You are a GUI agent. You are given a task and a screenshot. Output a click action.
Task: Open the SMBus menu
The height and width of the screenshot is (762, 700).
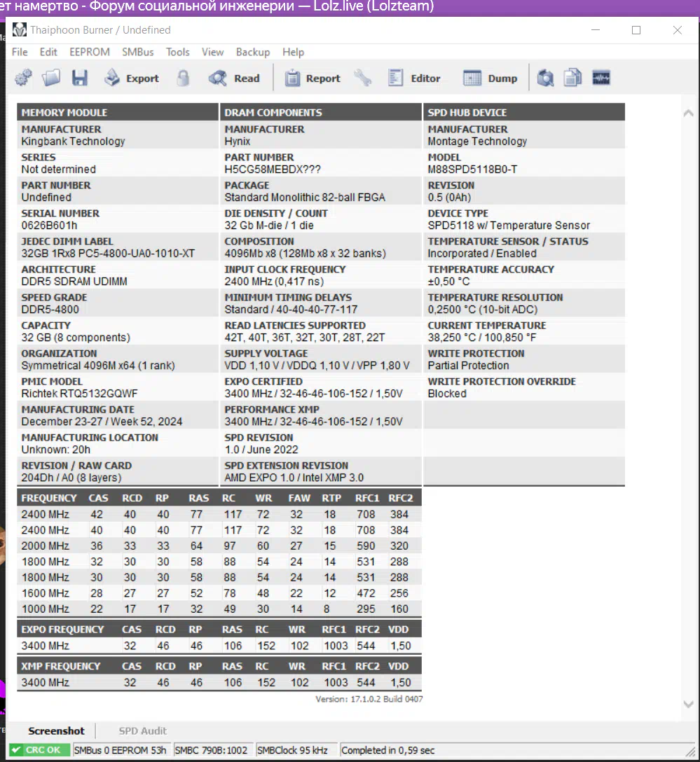(137, 52)
